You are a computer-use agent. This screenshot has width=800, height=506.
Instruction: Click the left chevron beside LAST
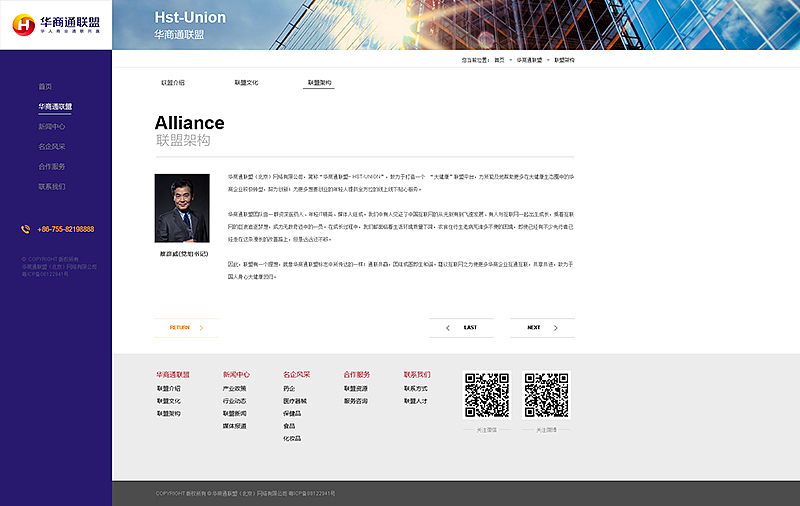[x=447, y=328]
